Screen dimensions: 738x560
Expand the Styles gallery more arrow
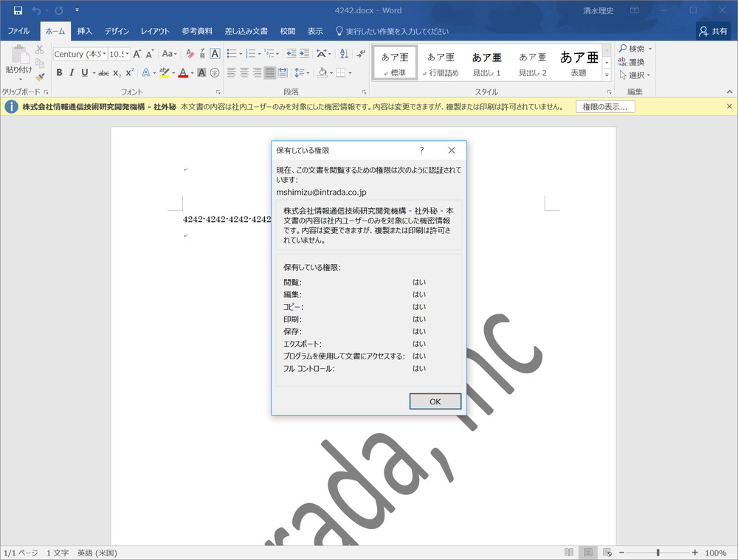607,75
